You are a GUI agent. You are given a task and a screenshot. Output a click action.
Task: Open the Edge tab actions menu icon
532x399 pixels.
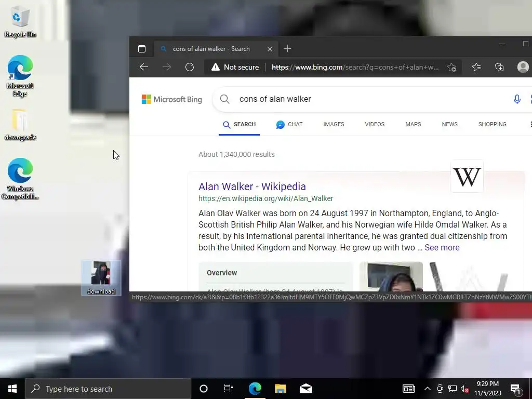tap(142, 49)
